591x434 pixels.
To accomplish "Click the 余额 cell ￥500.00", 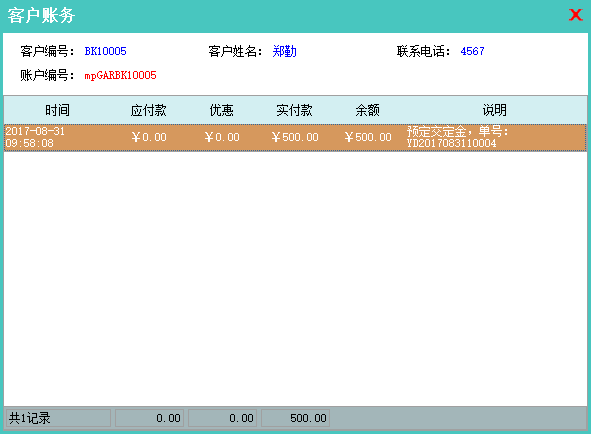I will click(368, 137).
